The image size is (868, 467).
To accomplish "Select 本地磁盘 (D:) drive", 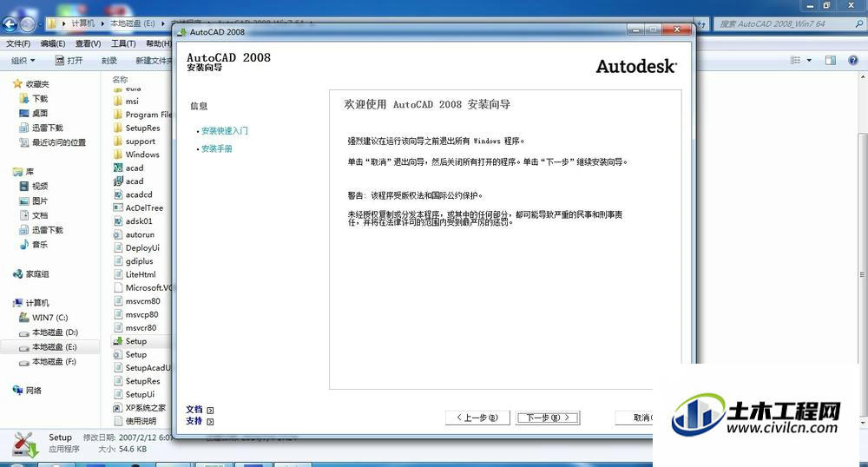I will pyautogui.click(x=49, y=332).
